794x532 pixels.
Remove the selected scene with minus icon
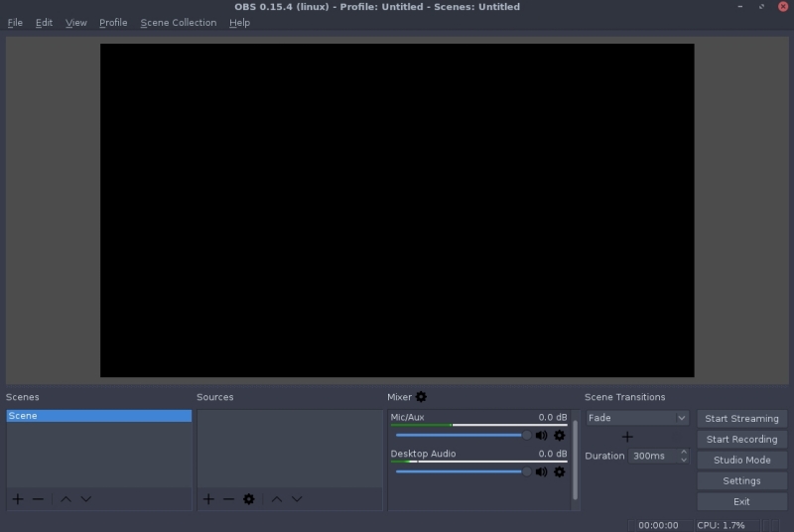coord(38,499)
